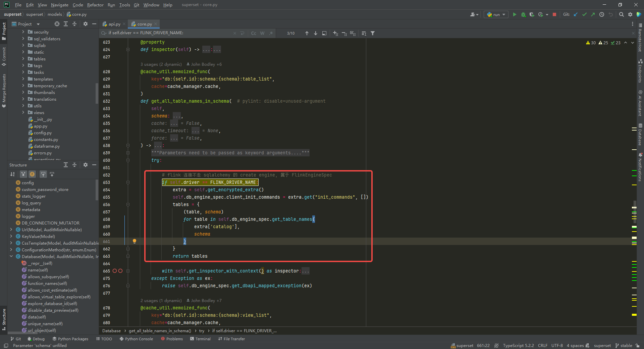Commit changes using the green Git checkmark
The image size is (644, 349).
click(x=584, y=14)
